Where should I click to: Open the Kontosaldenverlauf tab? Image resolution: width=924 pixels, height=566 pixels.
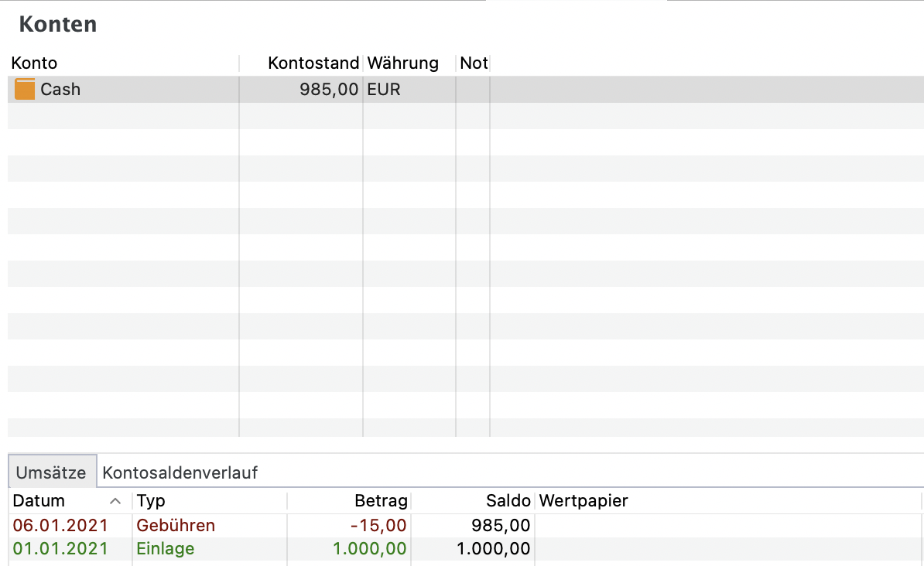click(180, 472)
